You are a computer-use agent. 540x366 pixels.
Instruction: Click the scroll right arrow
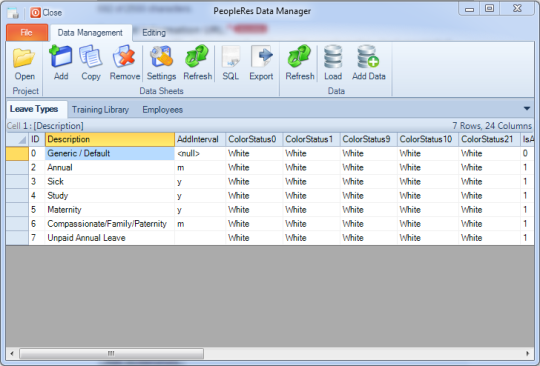tap(528, 354)
